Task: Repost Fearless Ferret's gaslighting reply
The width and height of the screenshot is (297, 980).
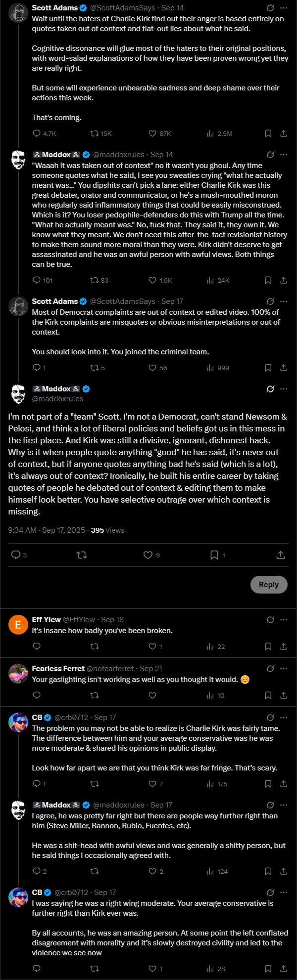Action: pos(95,695)
